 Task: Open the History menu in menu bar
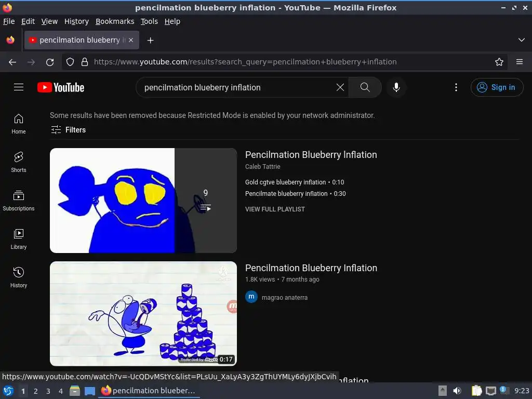click(x=77, y=21)
